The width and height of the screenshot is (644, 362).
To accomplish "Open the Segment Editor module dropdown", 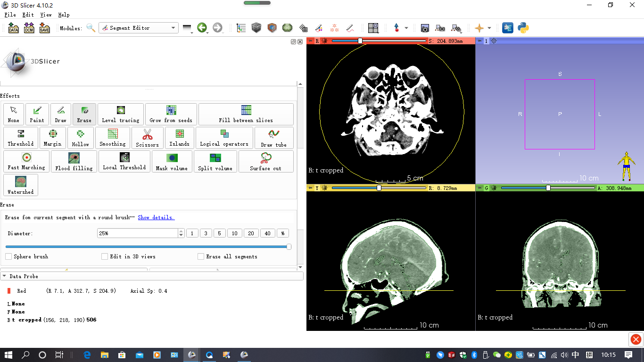I will coord(139,28).
